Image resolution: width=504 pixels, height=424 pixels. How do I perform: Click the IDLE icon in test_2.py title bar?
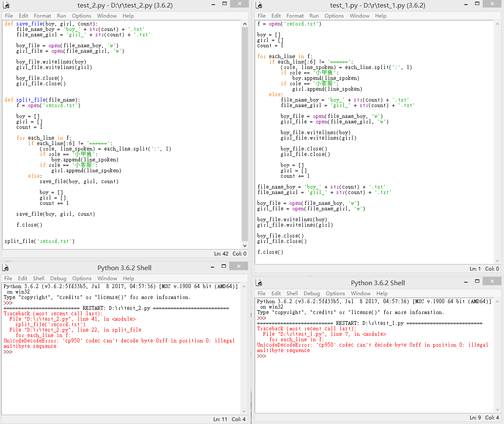point(6,5)
